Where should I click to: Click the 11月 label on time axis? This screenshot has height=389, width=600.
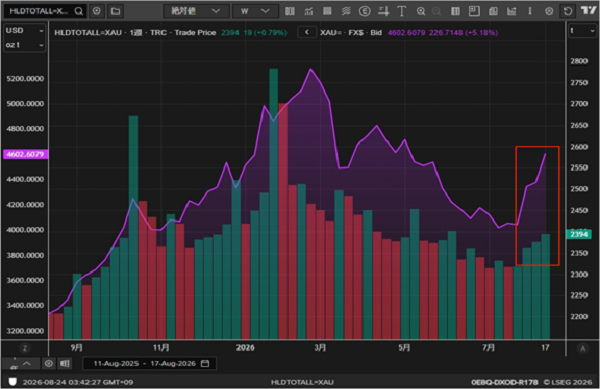[161, 347]
